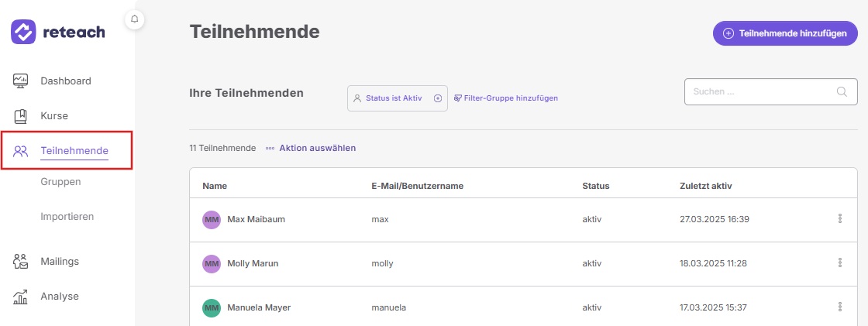This screenshot has height=326, width=868.
Task: Open three-dot menu for Molly Marun
Action: [840, 263]
